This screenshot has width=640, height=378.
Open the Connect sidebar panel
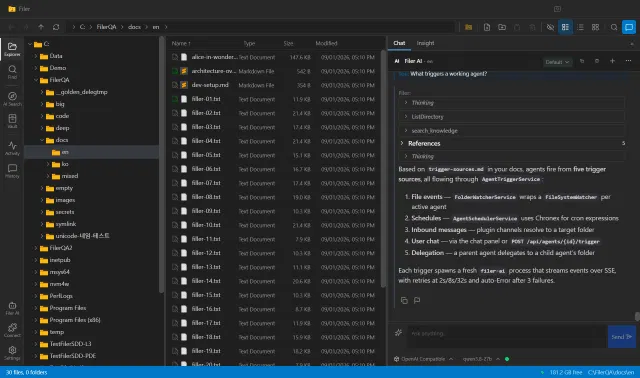tap(12, 330)
